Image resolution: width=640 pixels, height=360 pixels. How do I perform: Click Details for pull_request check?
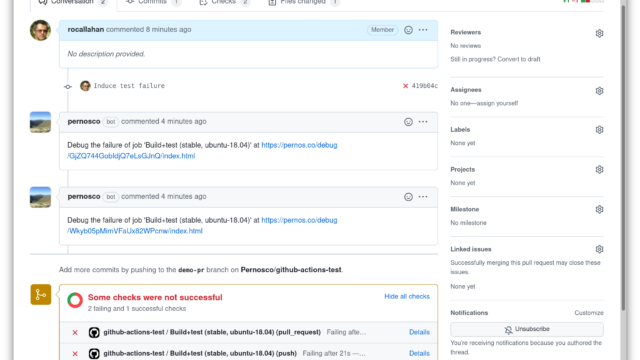pyautogui.click(x=419, y=332)
